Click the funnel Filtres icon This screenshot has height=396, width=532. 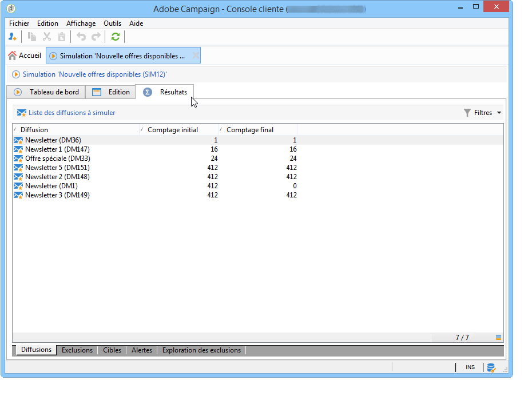[x=467, y=113]
